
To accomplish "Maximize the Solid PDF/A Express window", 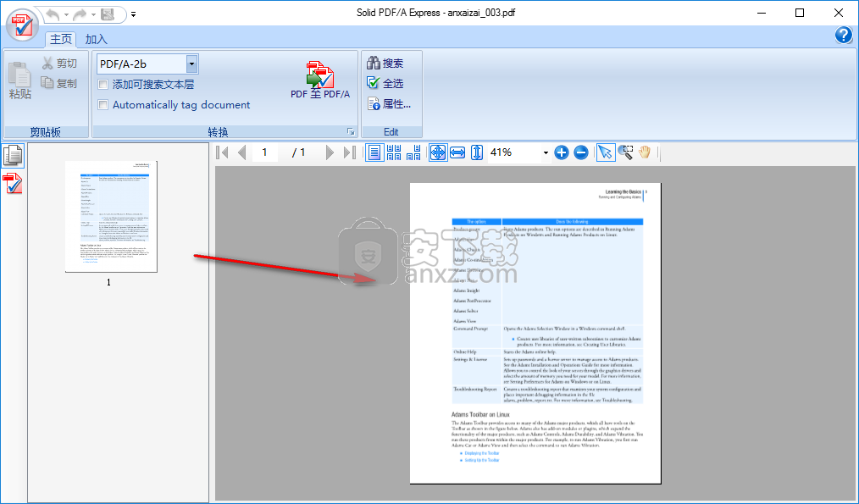I will point(800,13).
